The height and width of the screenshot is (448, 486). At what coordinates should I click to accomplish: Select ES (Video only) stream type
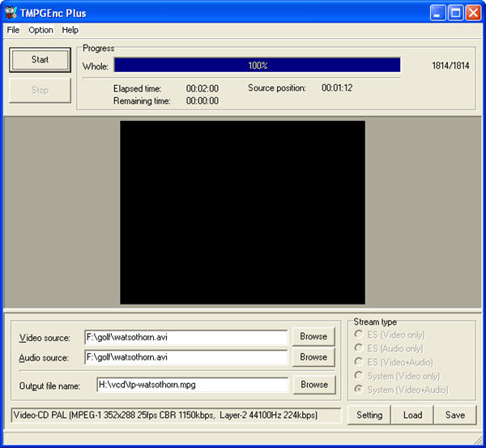click(390, 335)
